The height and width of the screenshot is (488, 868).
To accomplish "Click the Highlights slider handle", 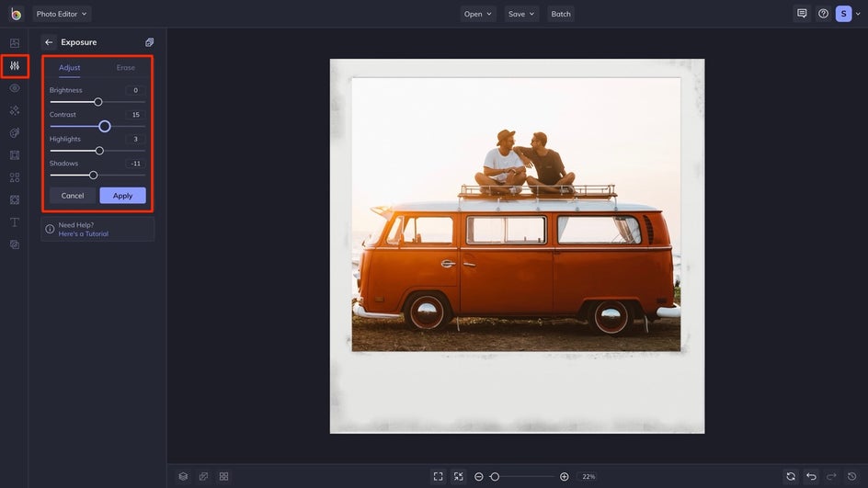I will (x=99, y=151).
